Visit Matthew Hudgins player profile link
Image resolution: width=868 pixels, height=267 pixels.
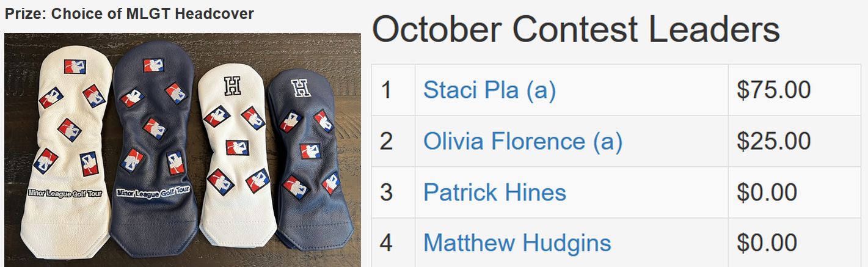tap(517, 243)
